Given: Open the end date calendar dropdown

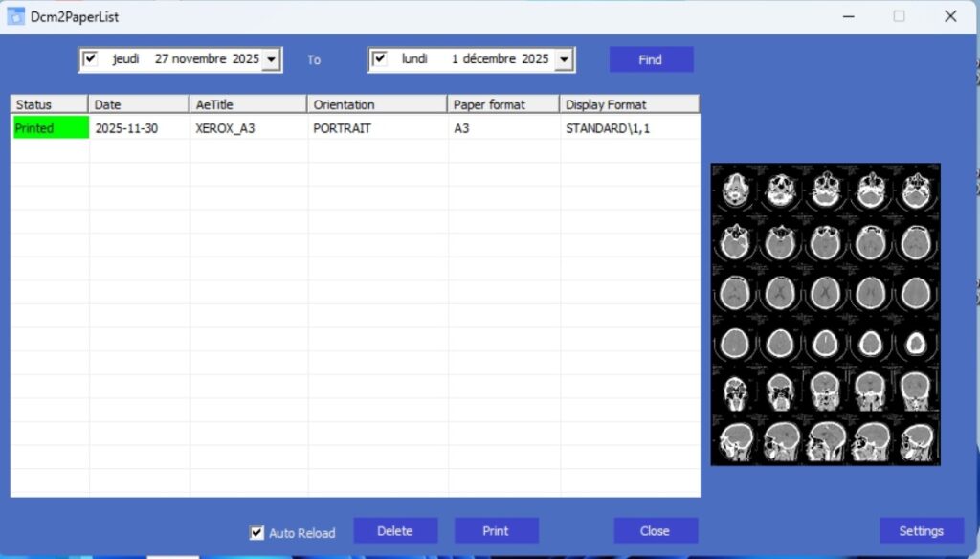Looking at the screenshot, I should (x=564, y=60).
